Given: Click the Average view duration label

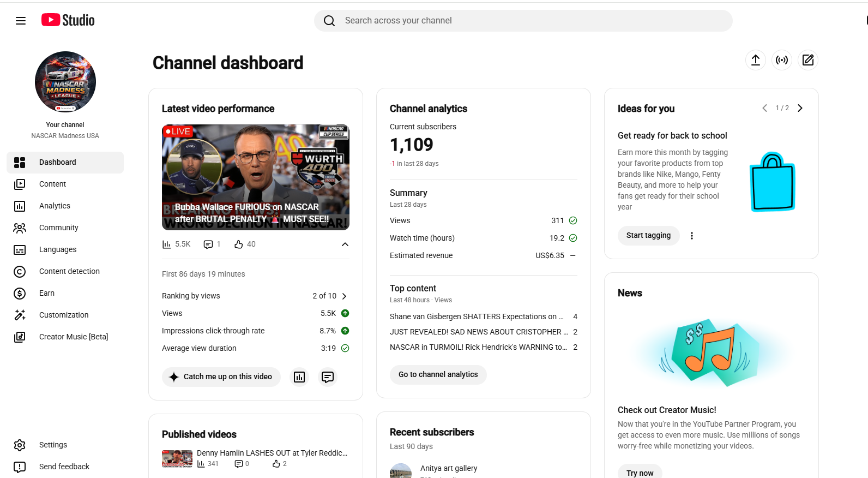Looking at the screenshot, I should coord(199,348).
